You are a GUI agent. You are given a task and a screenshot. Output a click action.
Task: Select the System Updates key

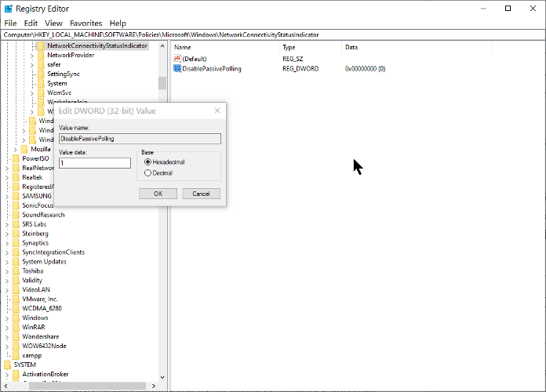pos(44,262)
